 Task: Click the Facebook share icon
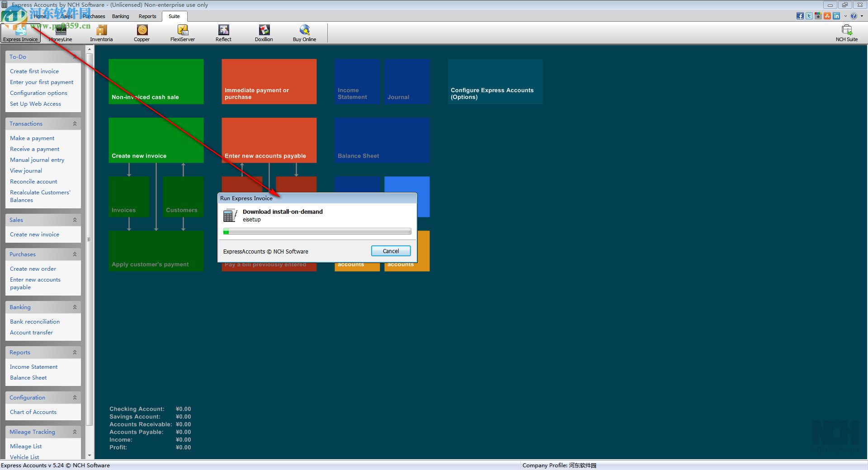tap(800, 16)
